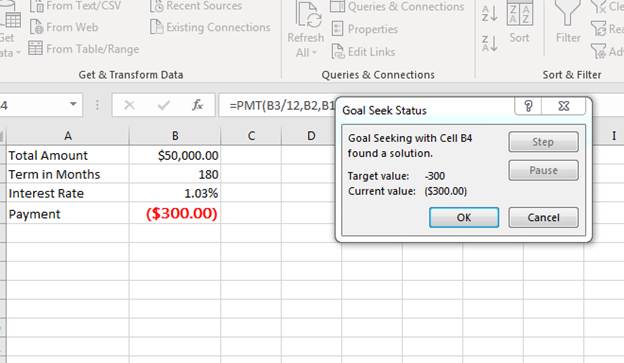Select the Payment label cell
The height and width of the screenshot is (363, 624).
[68, 214]
